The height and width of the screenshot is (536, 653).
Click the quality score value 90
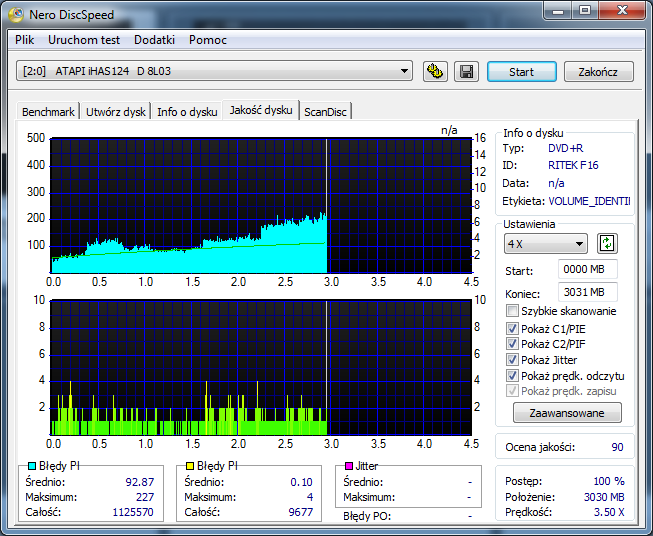pyautogui.click(x=617, y=447)
